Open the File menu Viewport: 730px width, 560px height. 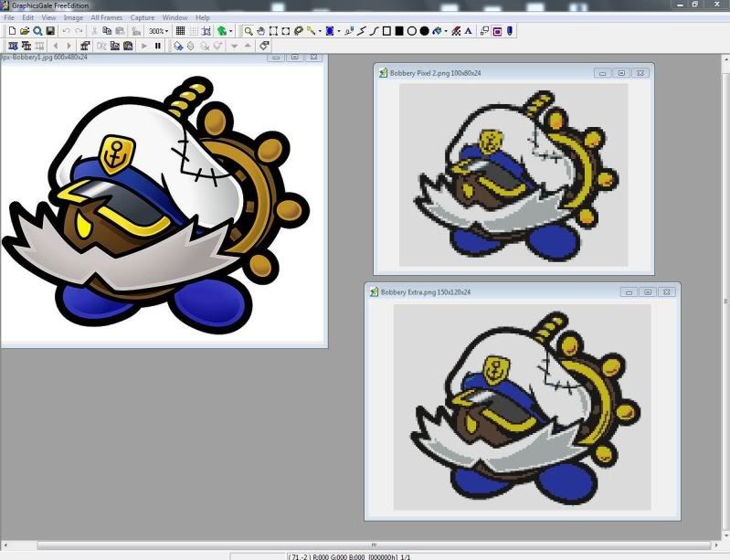tap(9, 17)
